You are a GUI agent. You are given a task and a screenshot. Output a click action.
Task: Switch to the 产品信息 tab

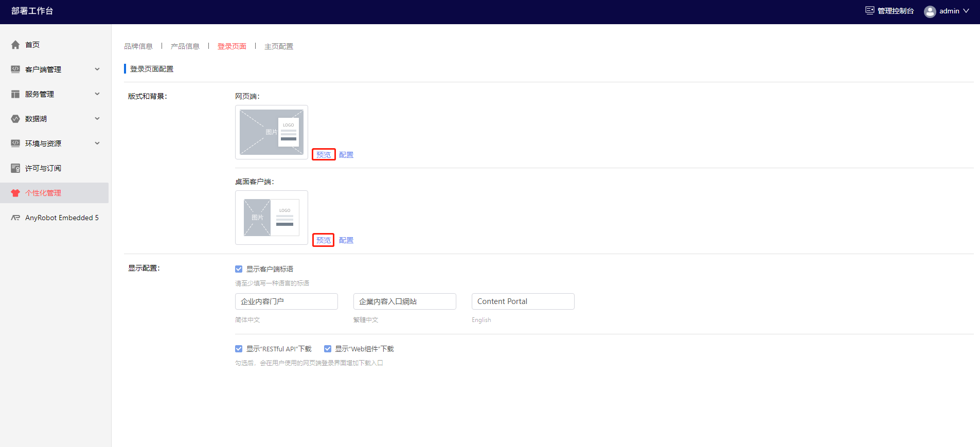pos(185,46)
